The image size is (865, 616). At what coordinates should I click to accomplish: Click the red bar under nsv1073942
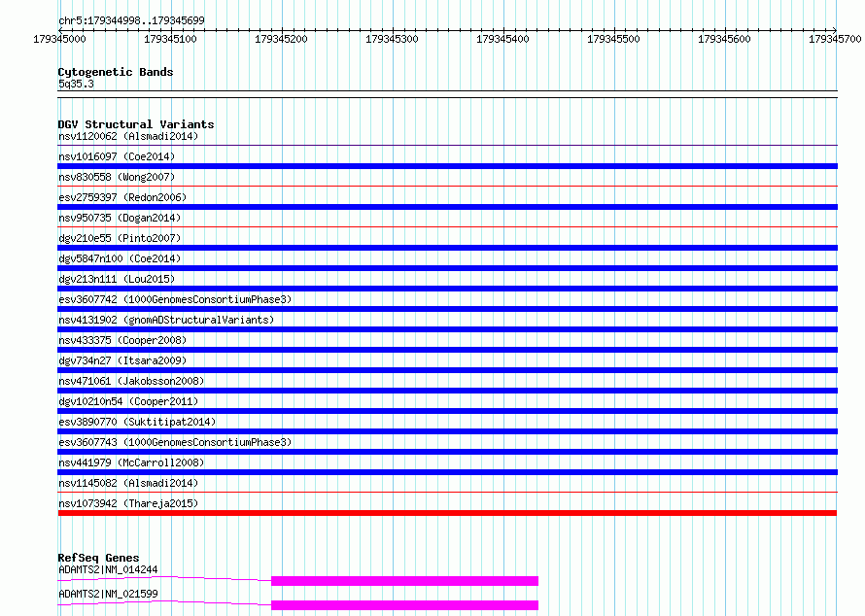click(x=447, y=513)
